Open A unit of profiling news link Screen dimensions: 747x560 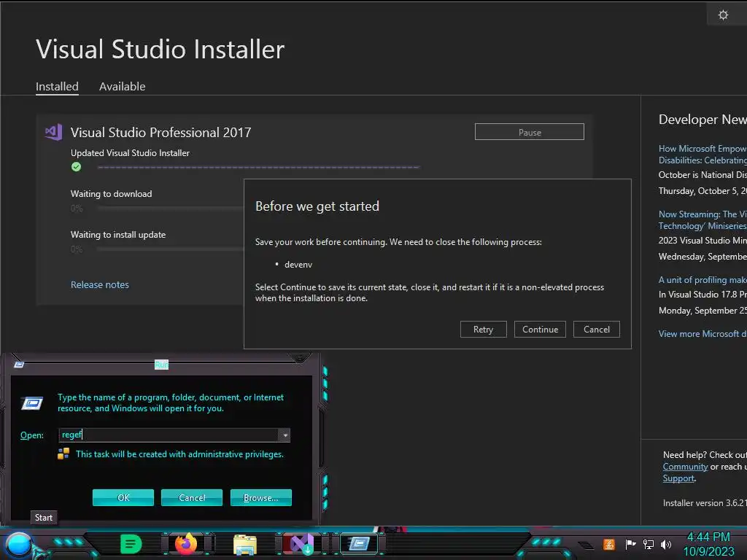[703, 280]
